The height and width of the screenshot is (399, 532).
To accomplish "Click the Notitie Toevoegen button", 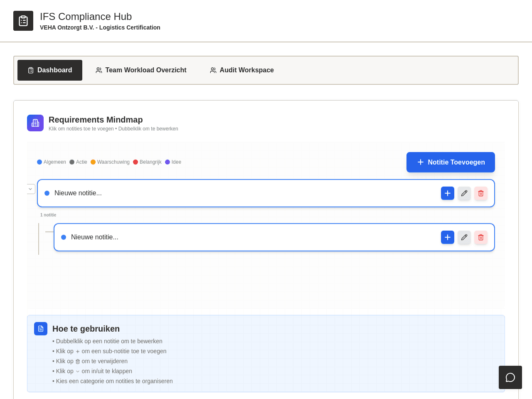I will (x=451, y=162).
